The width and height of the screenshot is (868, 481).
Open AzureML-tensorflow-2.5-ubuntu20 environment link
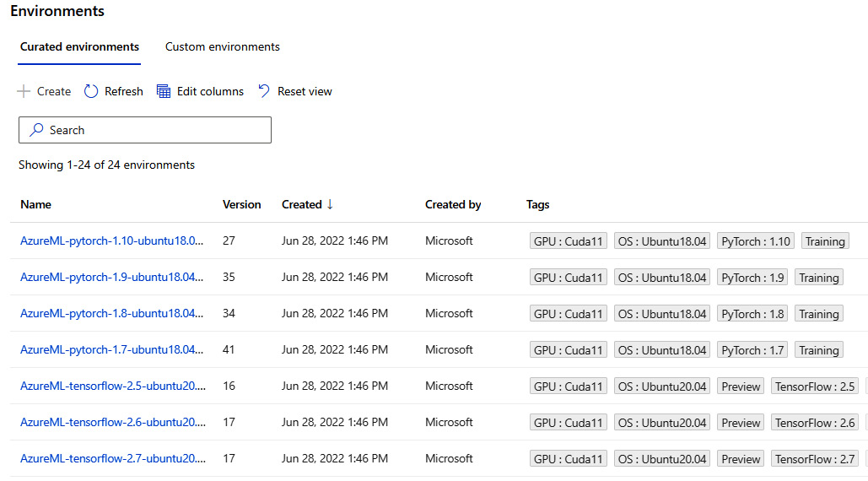[113, 386]
